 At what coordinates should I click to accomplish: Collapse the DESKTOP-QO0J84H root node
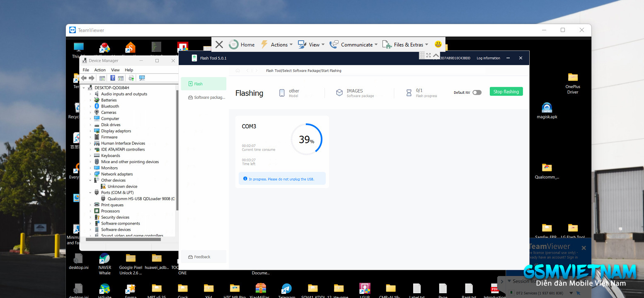[84, 88]
